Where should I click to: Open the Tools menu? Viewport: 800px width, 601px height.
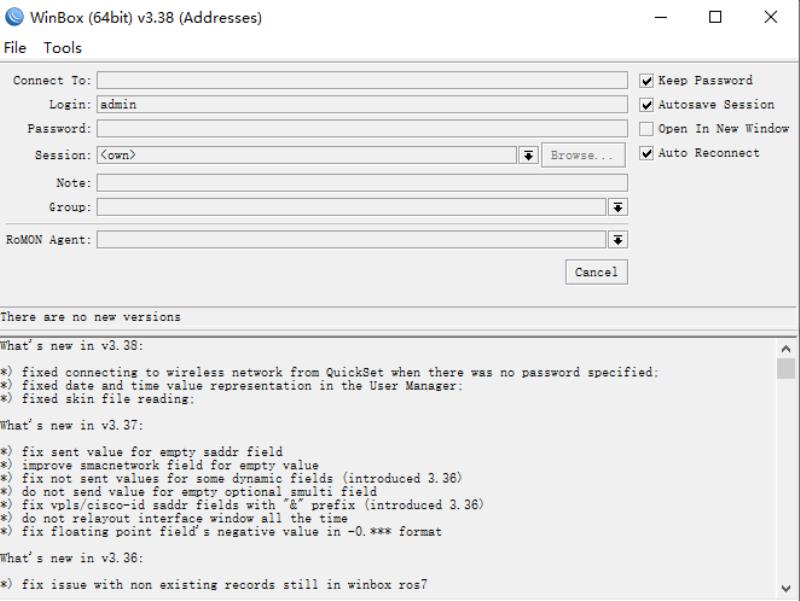(x=62, y=47)
